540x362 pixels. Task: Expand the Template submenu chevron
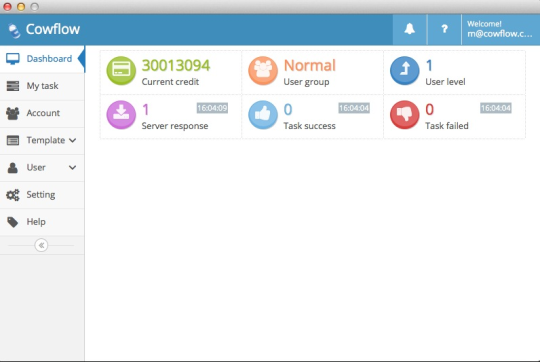pos(72,140)
